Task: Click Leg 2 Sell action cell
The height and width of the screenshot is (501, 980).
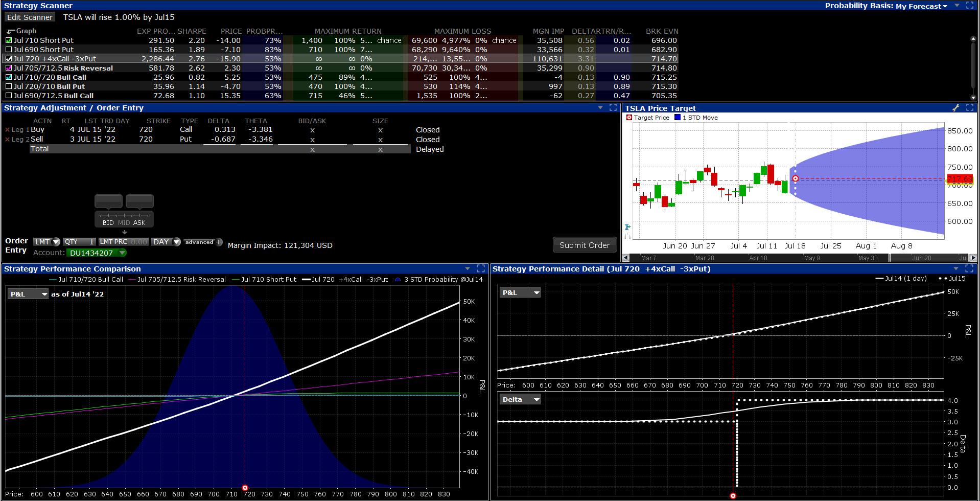Action: tap(37, 139)
